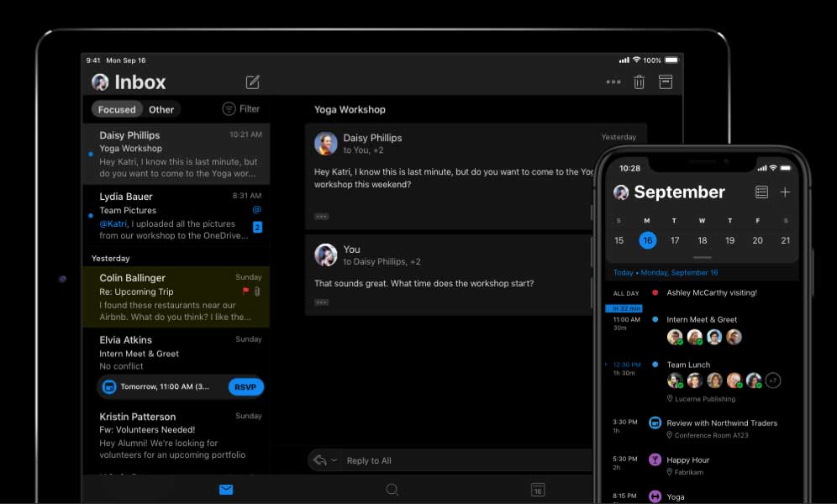Switch to agenda view icon on phone calendar
Image resolution: width=837 pixels, height=504 pixels.
point(761,192)
